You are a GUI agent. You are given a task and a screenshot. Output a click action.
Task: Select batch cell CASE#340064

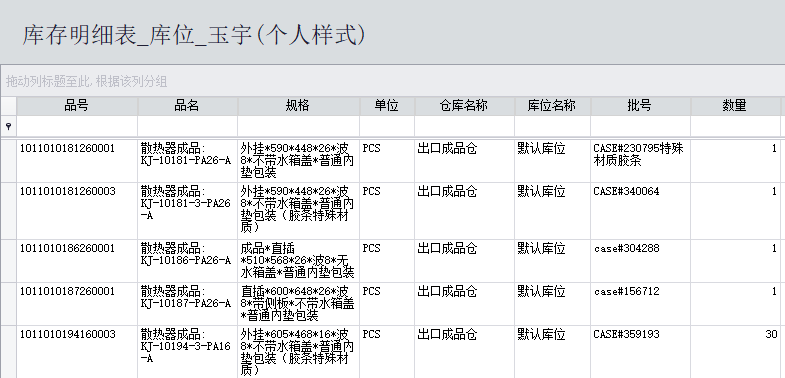click(x=640, y=211)
